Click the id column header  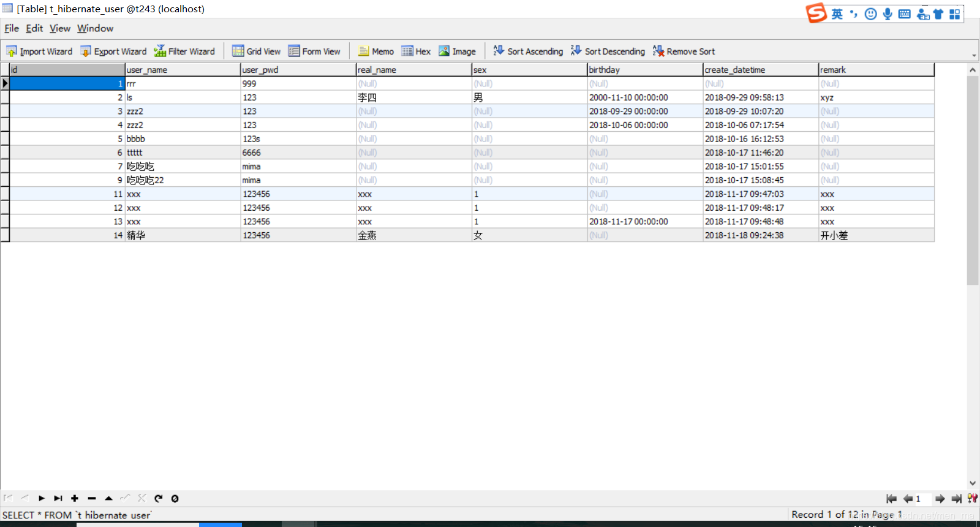(67, 70)
